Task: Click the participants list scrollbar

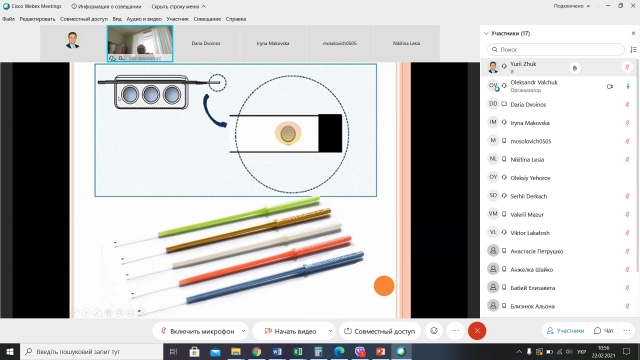Action: [637, 165]
